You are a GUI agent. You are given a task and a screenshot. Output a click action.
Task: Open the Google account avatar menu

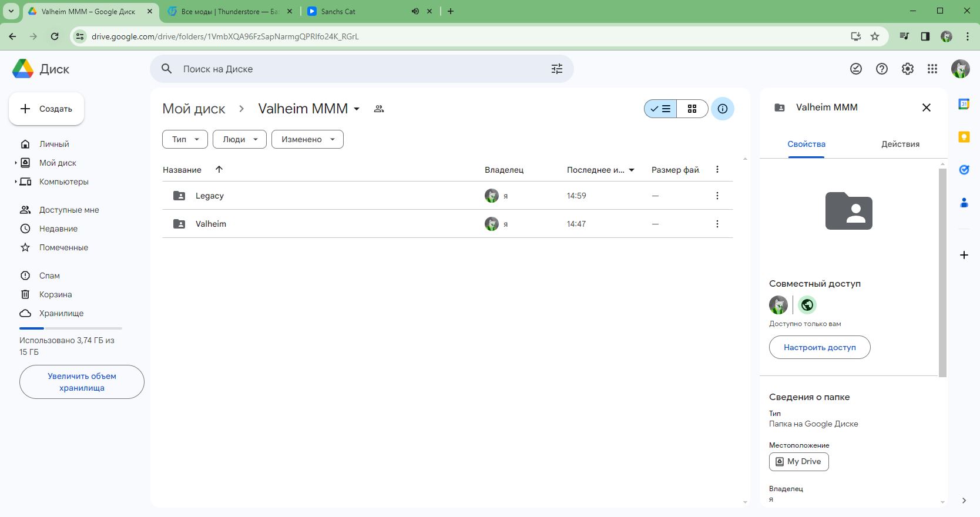960,69
